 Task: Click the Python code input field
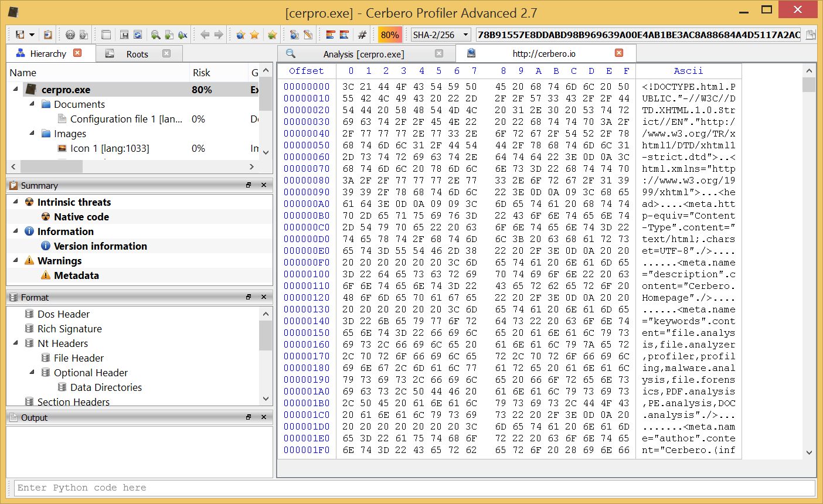point(414,488)
